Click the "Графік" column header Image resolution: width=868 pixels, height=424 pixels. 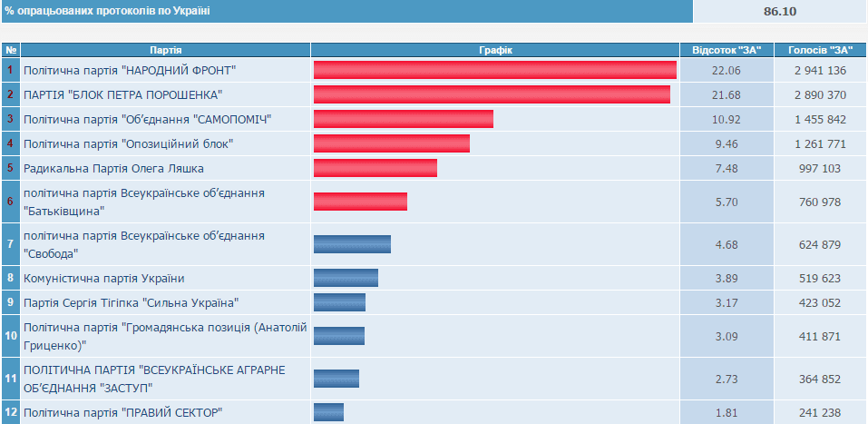pyautogui.click(x=495, y=51)
